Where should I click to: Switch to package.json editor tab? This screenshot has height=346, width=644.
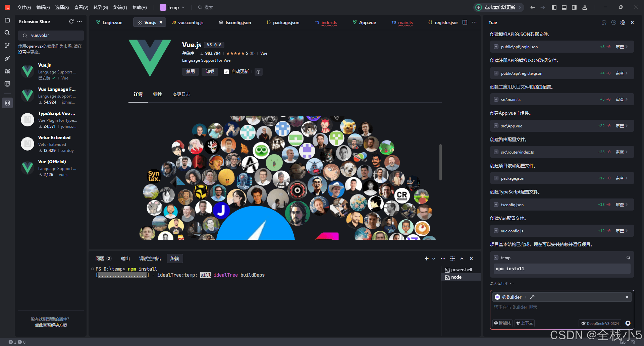pos(283,22)
